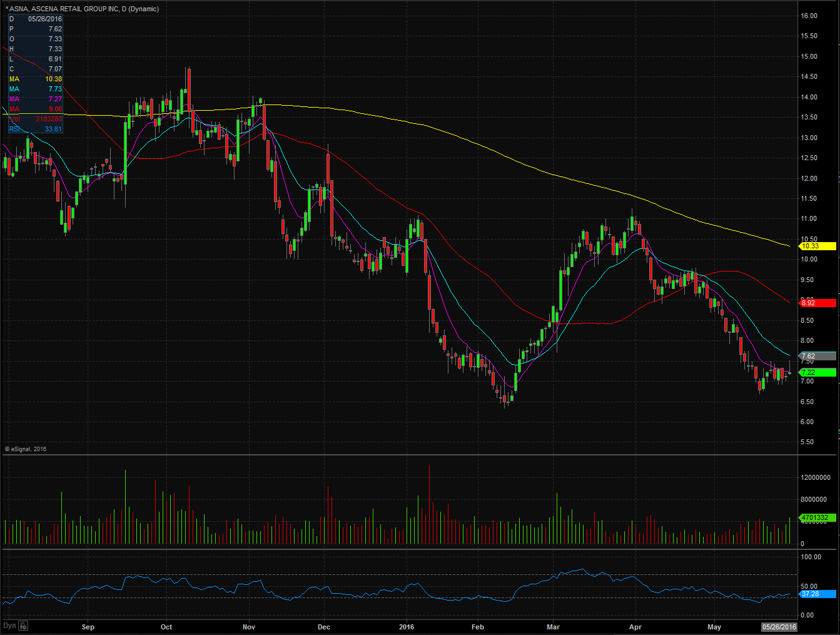Click the cyan MA 7.73 row

point(36,89)
